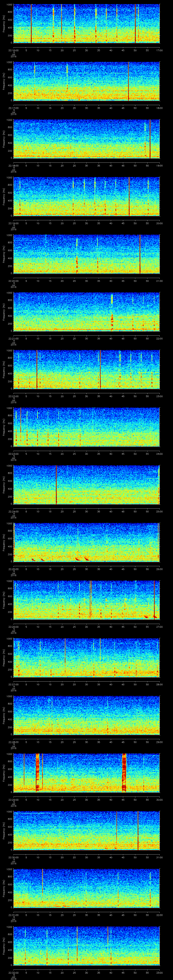The image size is (173, 980).
Task: Choose the spectrogram panel starting at 22:24:00
Action: tap(87, 485)
